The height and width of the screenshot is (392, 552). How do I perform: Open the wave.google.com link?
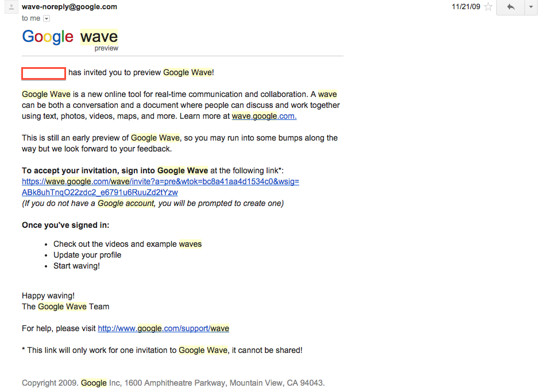(264, 116)
